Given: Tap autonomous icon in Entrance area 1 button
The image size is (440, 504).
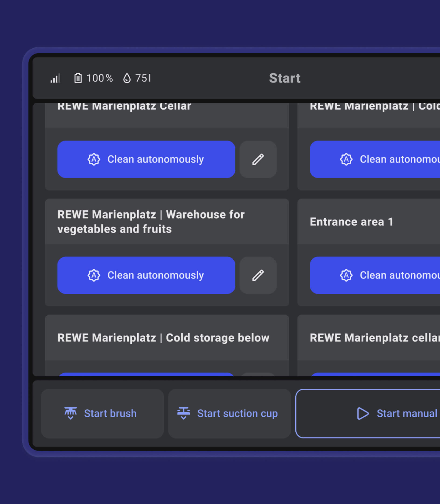Looking at the screenshot, I should [346, 275].
